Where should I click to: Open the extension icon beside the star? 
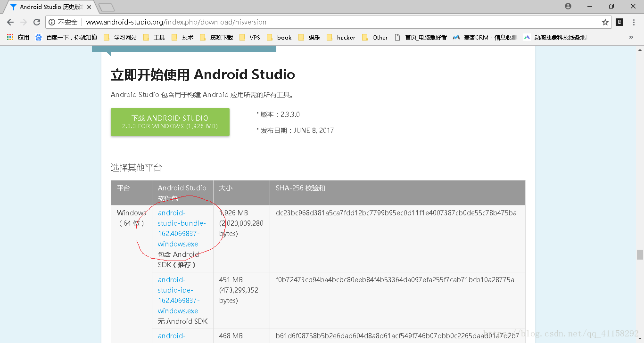pyautogui.click(x=619, y=22)
